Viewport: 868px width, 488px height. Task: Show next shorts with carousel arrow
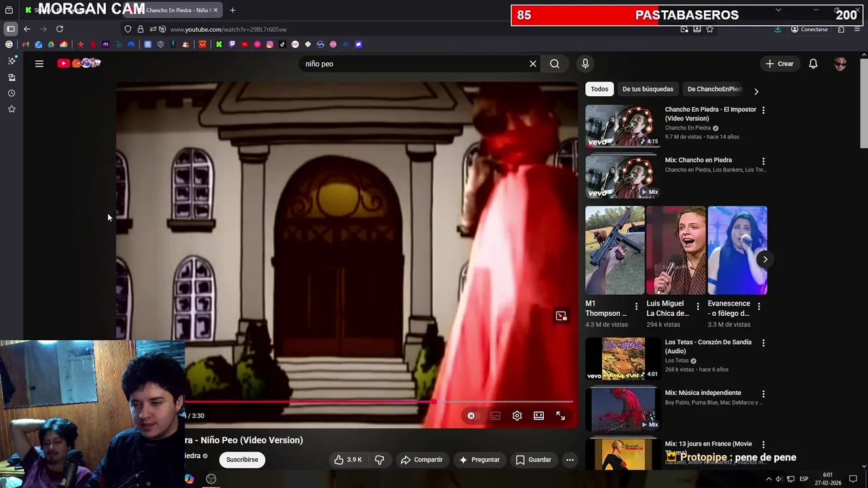pos(765,259)
